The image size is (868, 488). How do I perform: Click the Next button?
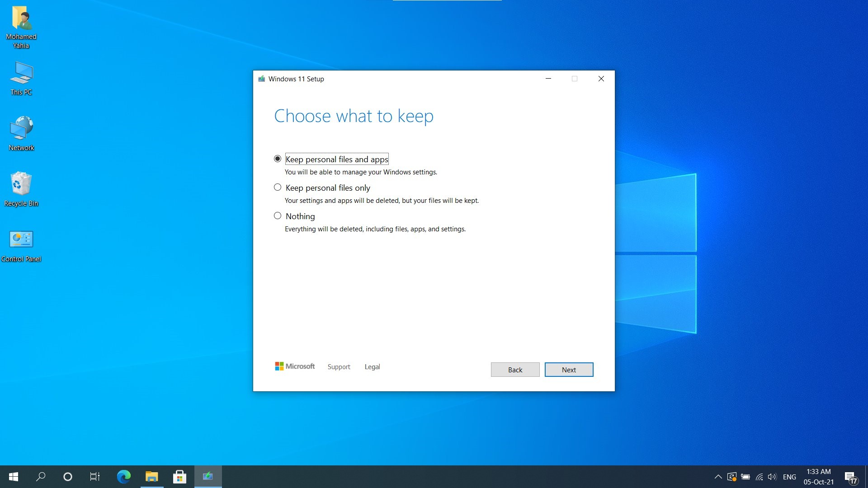click(569, 370)
